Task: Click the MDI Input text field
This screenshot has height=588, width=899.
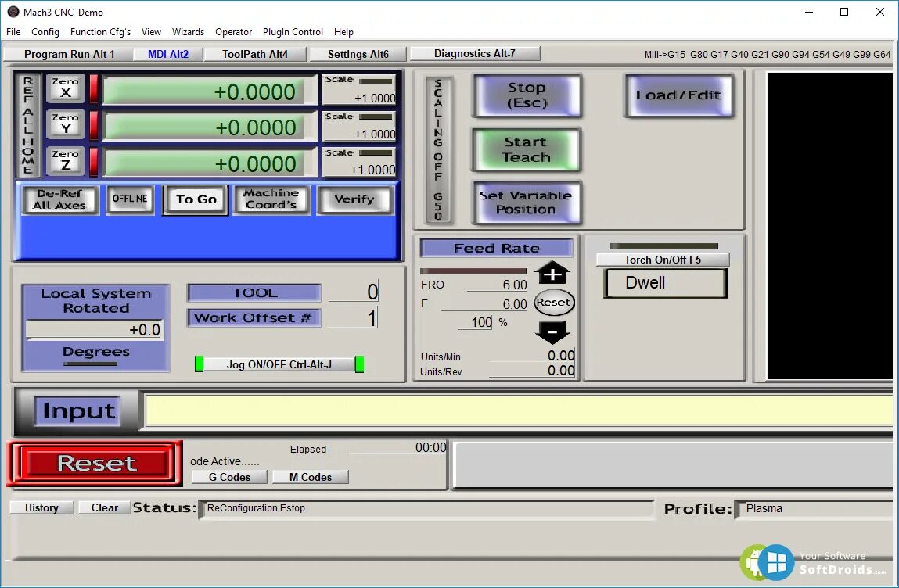Action: point(519,411)
